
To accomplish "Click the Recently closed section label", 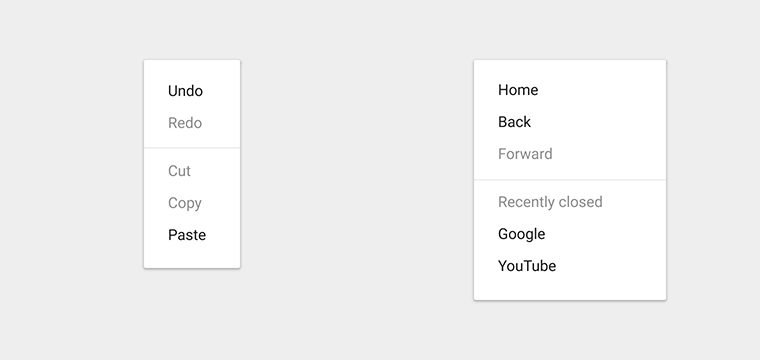I will (x=550, y=202).
